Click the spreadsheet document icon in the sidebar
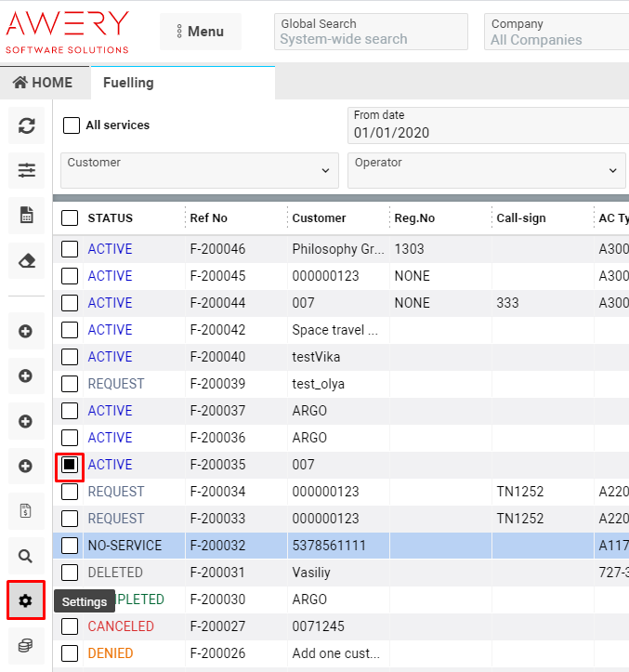This screenshot has width=629, height=672. point(26,216)
